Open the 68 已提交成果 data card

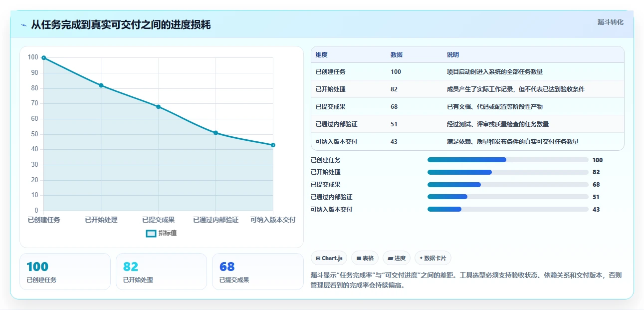tap(258, 272)
